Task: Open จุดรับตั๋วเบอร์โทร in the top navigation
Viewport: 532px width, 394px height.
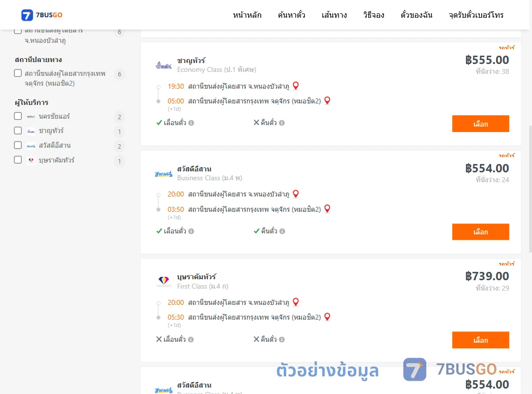Action: [x=476, y=15]
